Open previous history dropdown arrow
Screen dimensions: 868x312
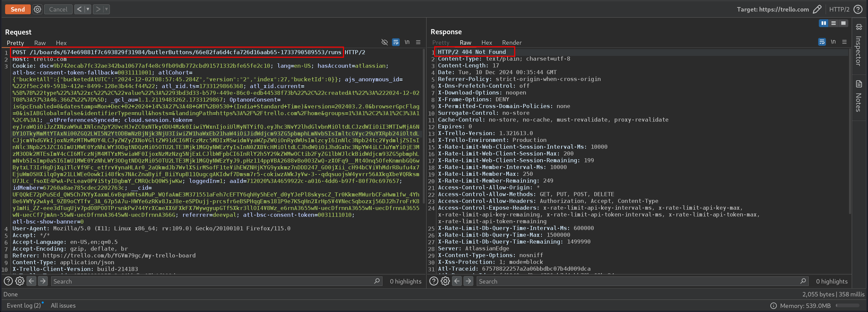coord(87,9)
